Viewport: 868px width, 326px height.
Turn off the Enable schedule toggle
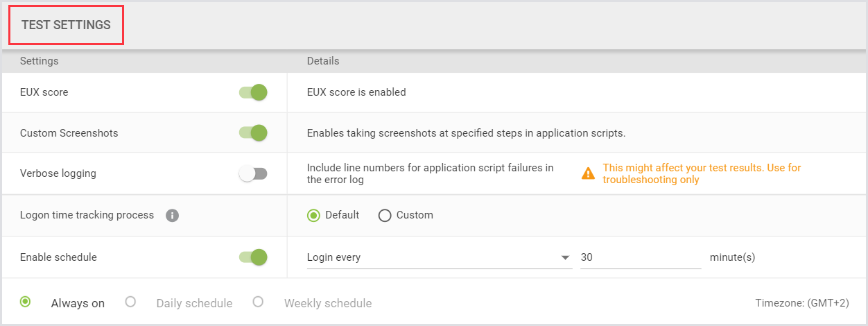(253, 257)
